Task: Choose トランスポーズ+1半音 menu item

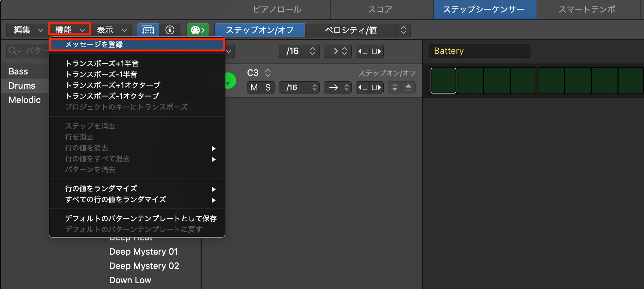Action: tap(137, 63)
